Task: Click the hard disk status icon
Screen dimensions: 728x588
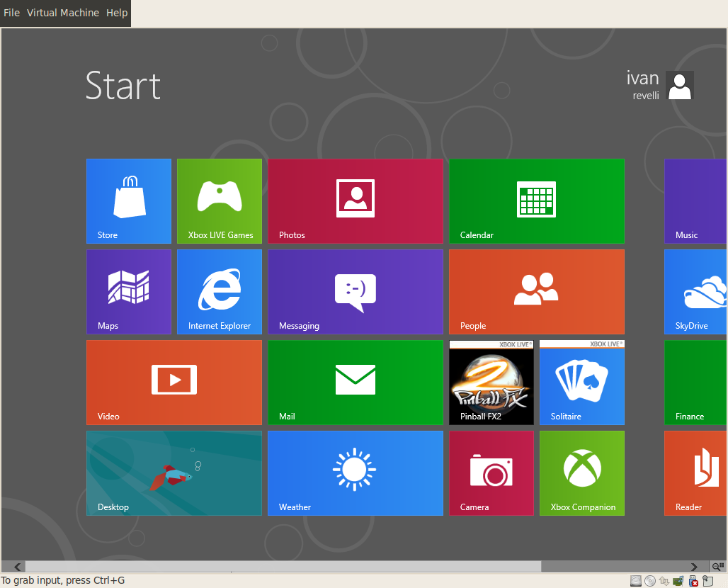Action: (x=636, y=581)
